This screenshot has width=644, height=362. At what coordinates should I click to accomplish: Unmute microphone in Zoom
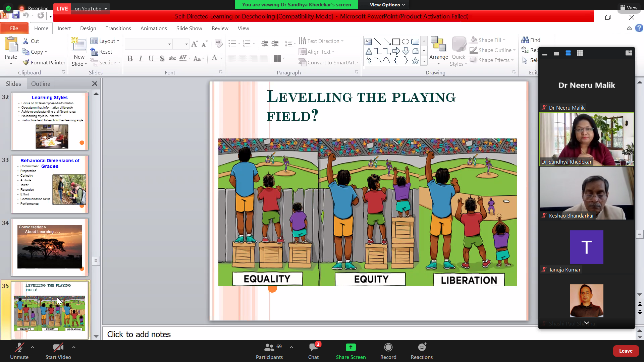pos(19,351)
